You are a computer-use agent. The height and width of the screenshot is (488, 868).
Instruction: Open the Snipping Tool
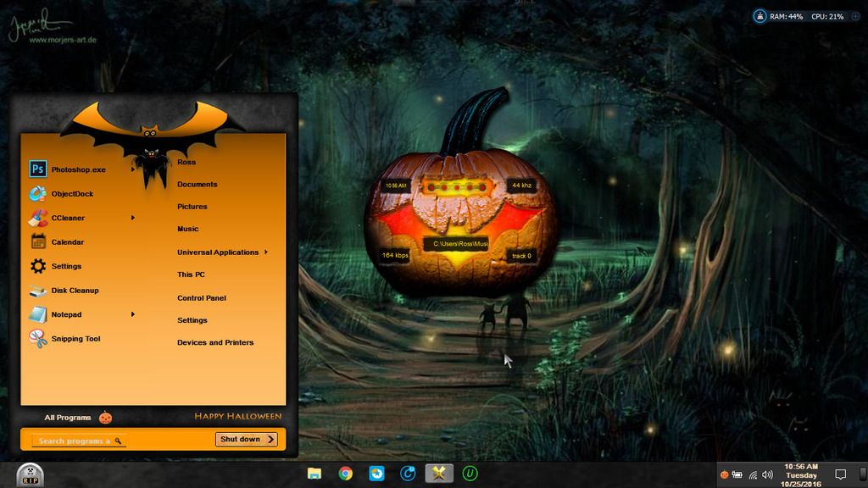(75, 339)
